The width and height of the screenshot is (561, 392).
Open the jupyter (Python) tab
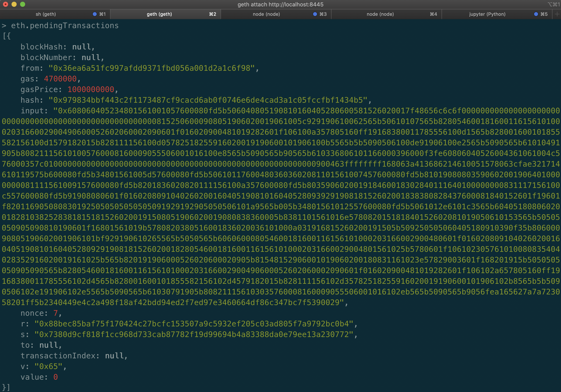(487, 14)
